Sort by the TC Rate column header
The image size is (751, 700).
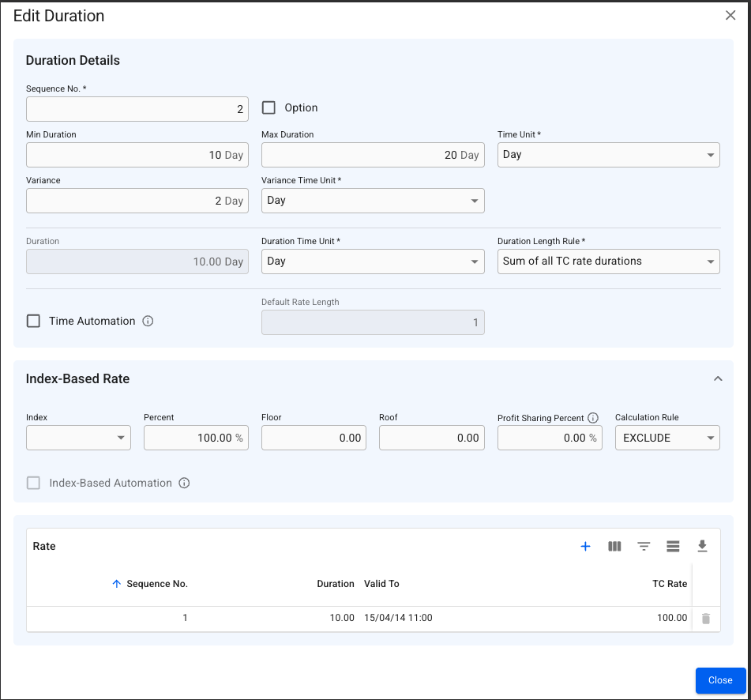[669, 584]
